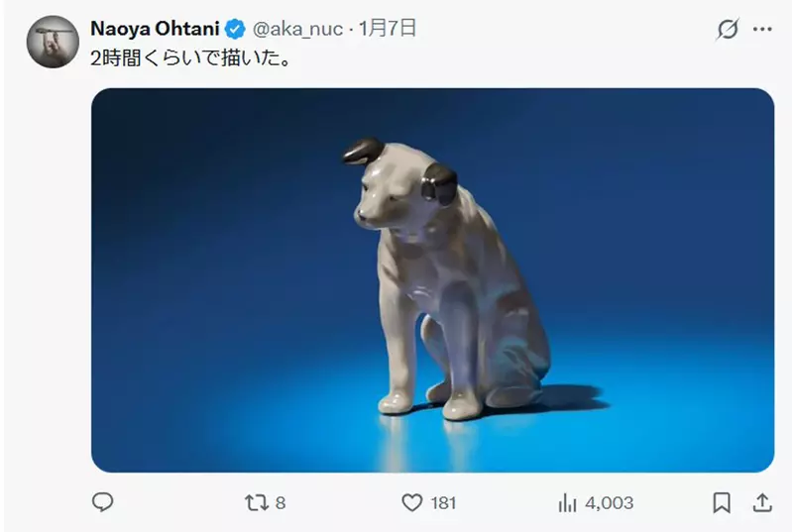The image size is (792, 532).
Task: Click the share upload icon
Action: (763, 502)
